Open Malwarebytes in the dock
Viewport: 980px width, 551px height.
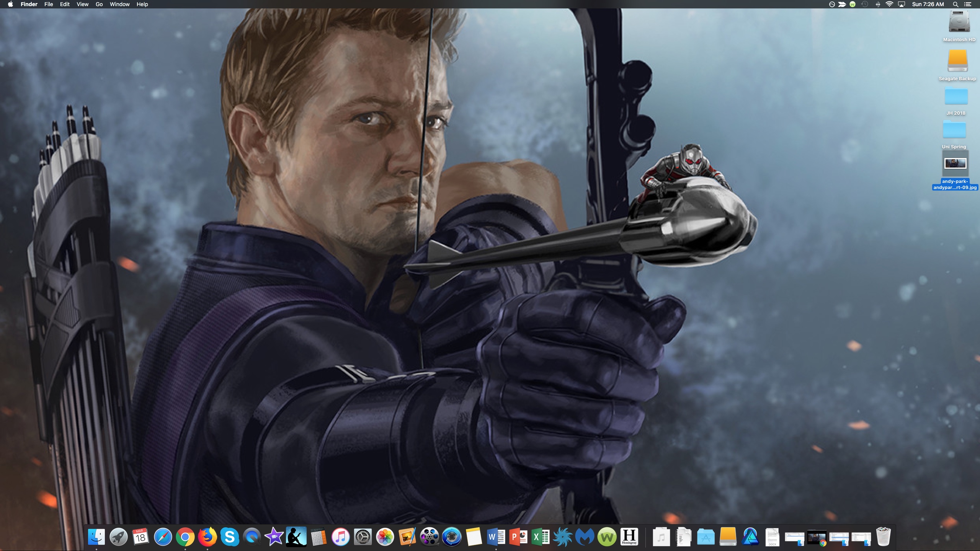(585, 537)
